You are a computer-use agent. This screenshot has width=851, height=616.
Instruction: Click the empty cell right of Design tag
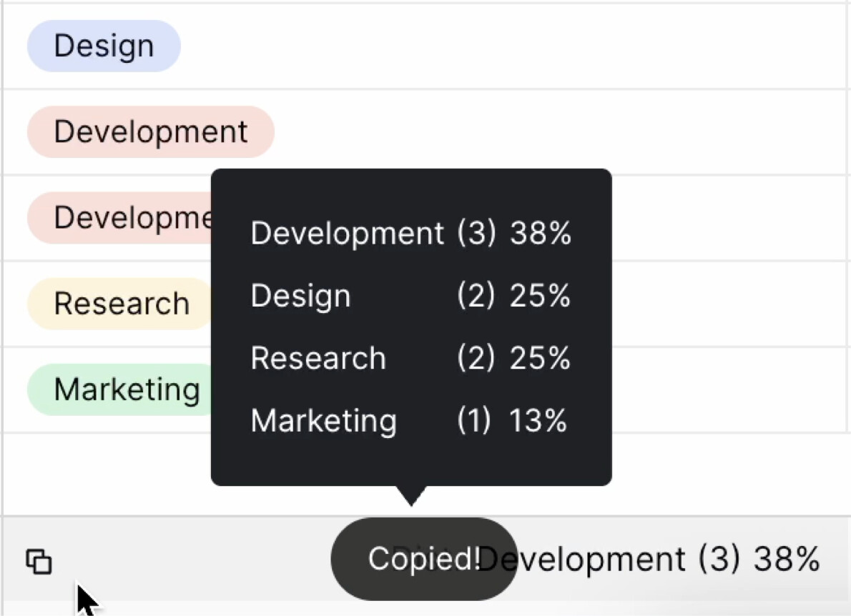pos(501,46)
